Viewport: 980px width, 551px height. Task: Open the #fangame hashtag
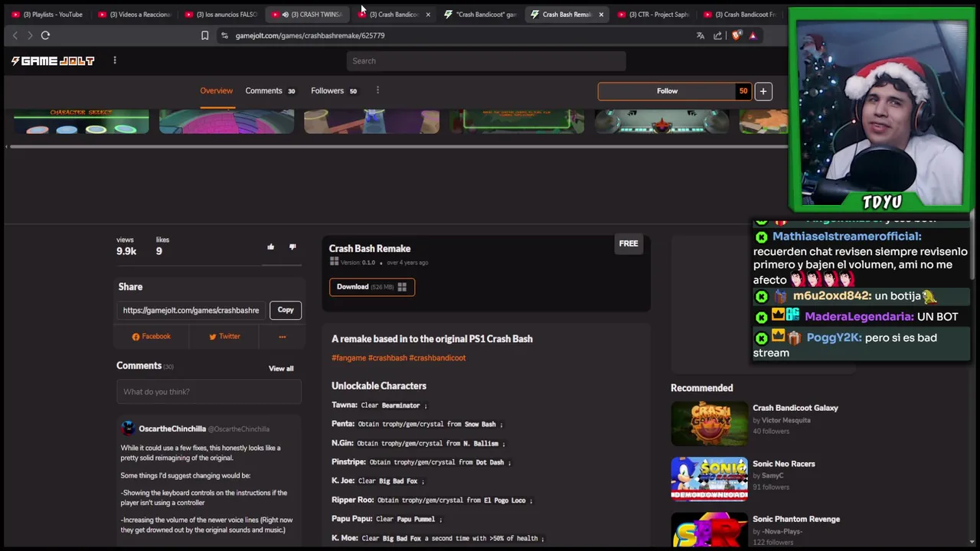[348, 357]
